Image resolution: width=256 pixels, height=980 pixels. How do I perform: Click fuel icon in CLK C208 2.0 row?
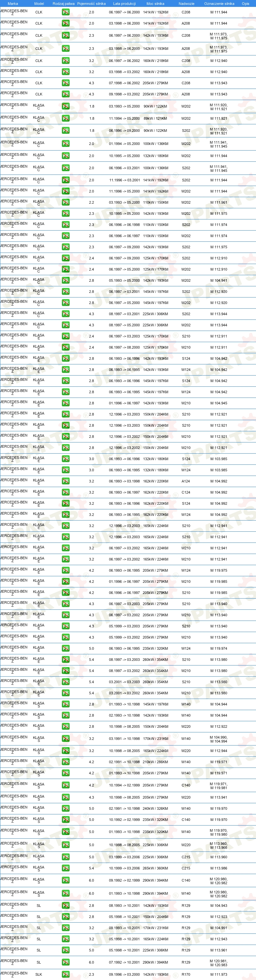[66, 12]
